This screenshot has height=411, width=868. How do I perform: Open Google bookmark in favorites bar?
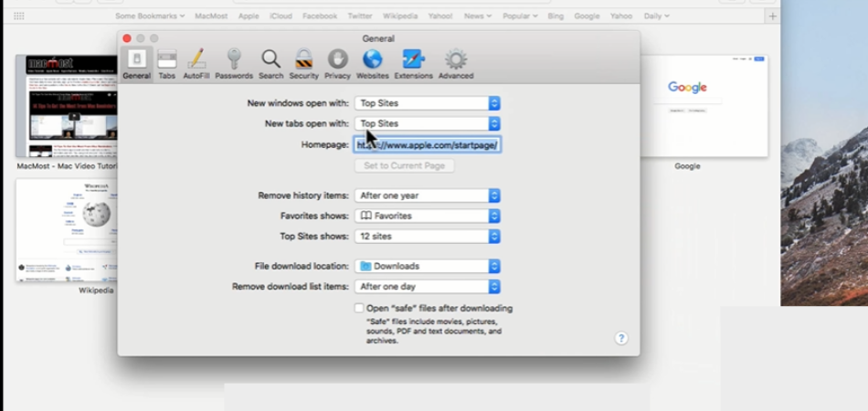[587, 16]
